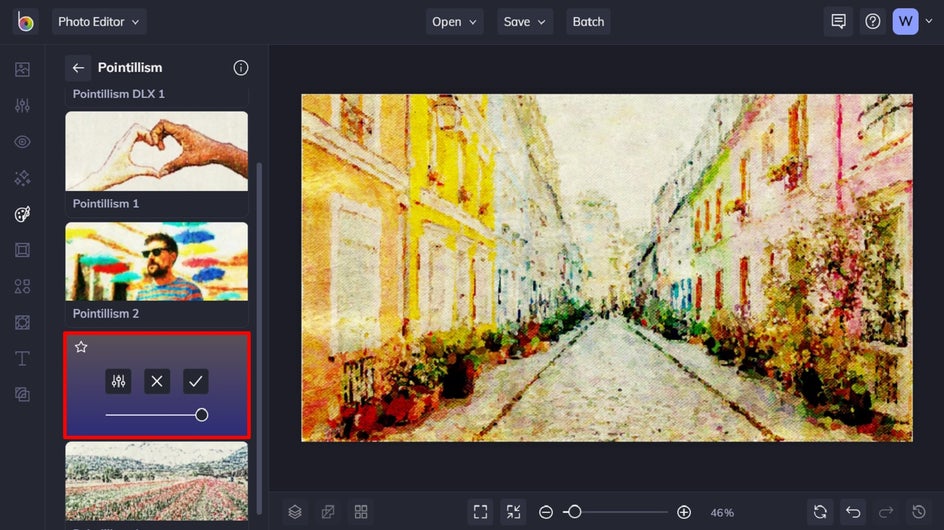Click the reset/refresh icon in bottom toolbar
The width and height of the screenshot is (944, 530).
820,512
